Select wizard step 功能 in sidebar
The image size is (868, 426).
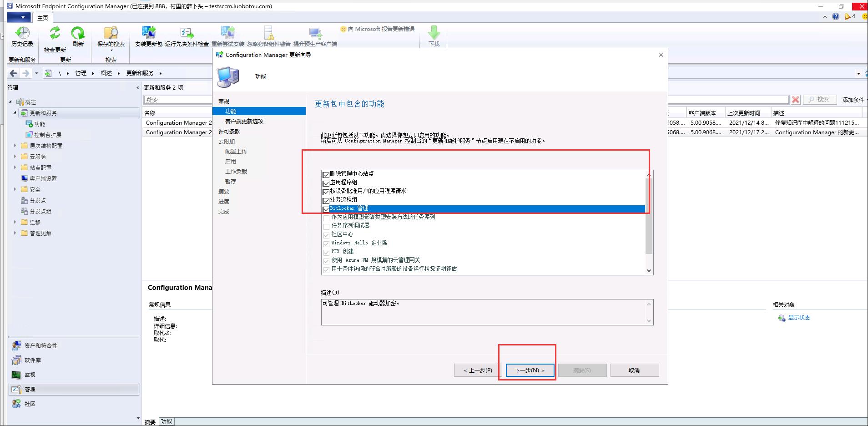259,111
